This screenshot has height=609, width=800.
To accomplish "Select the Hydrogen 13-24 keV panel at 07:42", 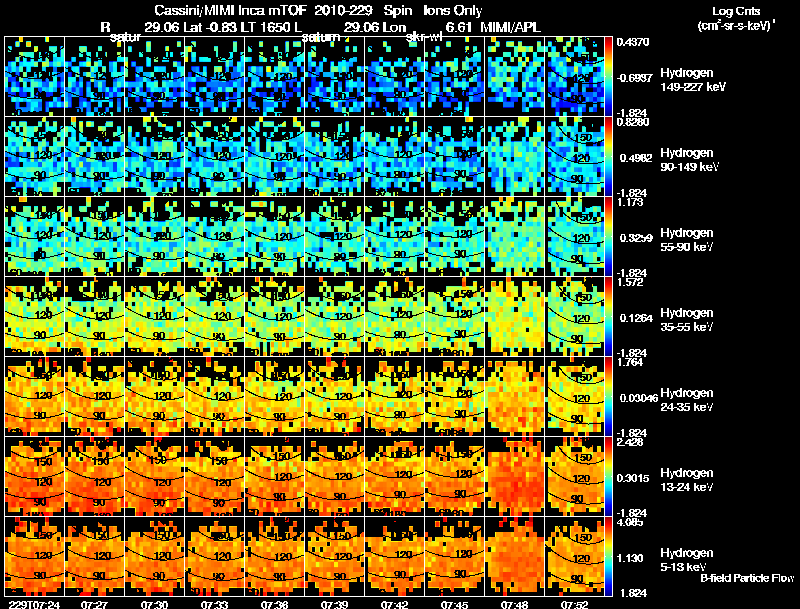I will (394, 477).
